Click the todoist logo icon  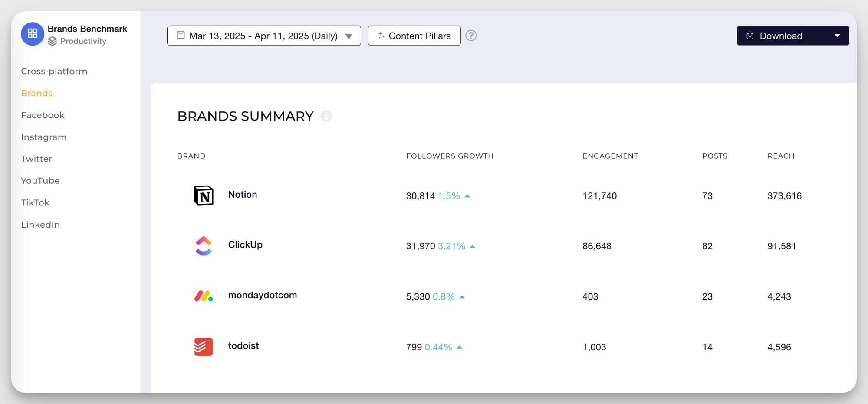(204, 347)
